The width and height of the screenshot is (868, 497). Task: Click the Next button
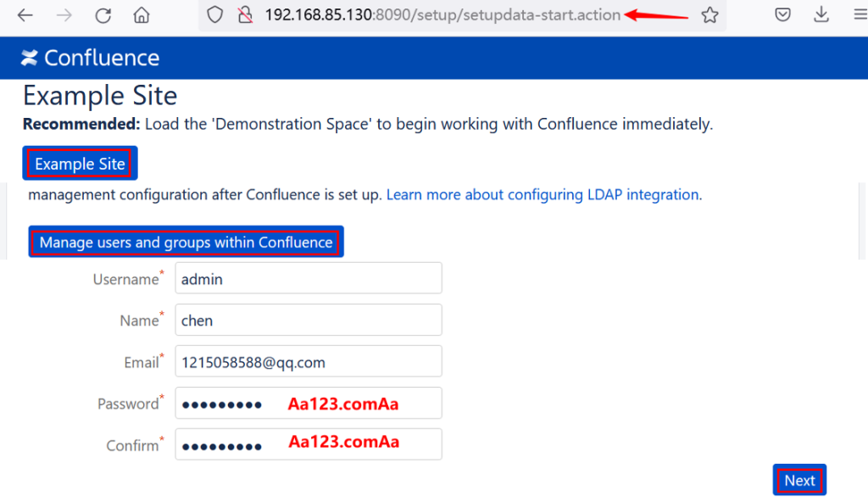[799, 480]
